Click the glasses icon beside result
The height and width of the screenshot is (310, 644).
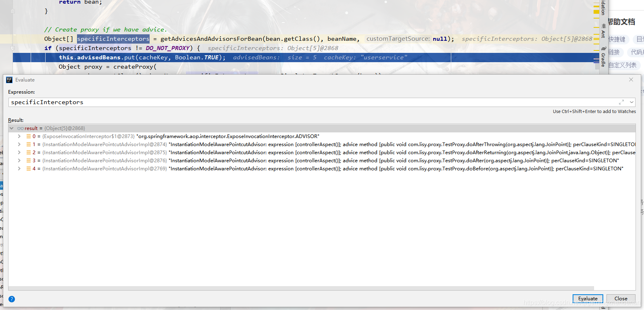click(x=20, y=128)
